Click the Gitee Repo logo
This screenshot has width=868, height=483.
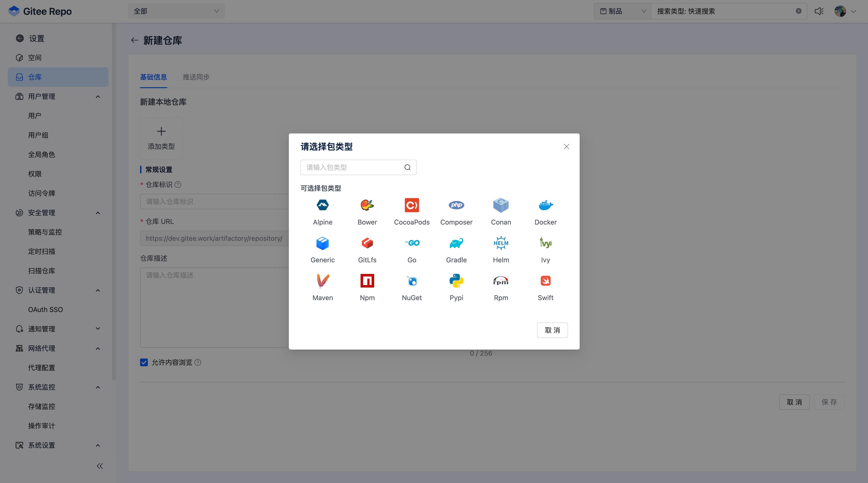tap(40, 11)
